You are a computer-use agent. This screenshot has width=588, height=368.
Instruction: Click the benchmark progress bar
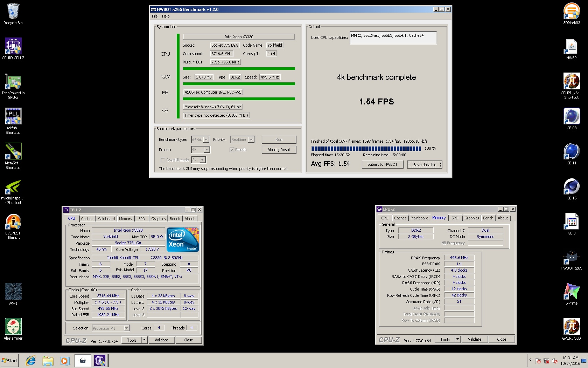tap(366, 149)
